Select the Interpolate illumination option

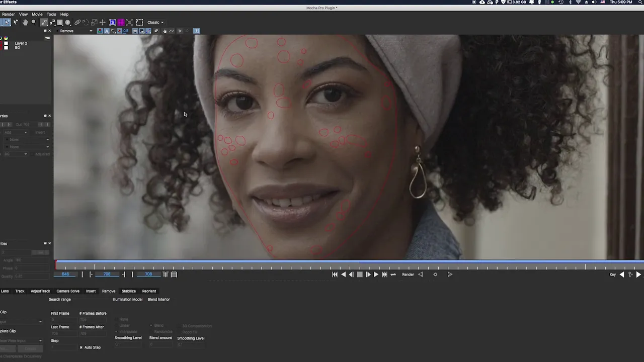(126, 332)
